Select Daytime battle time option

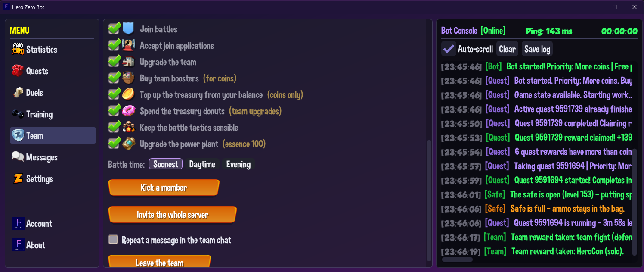coord(202,164)
